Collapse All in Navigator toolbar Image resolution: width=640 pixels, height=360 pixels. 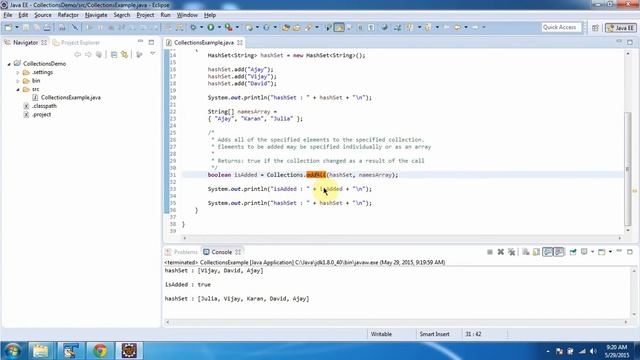pos(114,55)
